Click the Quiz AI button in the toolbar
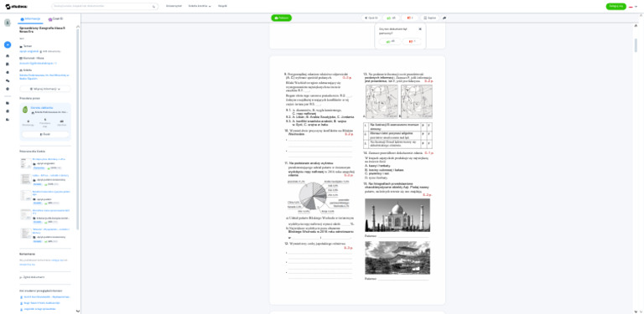Screen dimensions: 644x314 [371, 18]
